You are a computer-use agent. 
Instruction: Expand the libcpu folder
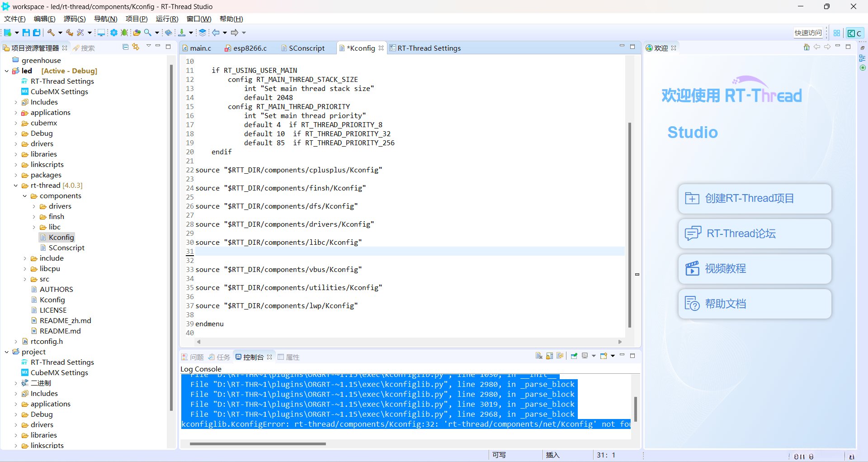point(25,269)
